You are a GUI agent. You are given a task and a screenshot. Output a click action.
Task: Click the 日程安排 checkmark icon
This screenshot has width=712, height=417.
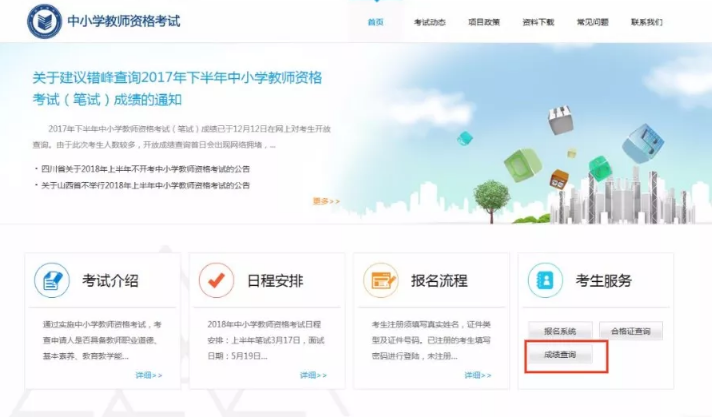pyautogui.click(x=216, y=280)
